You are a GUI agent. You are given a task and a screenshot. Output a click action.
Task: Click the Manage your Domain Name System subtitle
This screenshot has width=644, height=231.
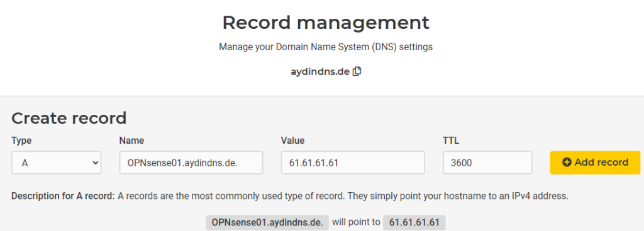tap(326, 47)
